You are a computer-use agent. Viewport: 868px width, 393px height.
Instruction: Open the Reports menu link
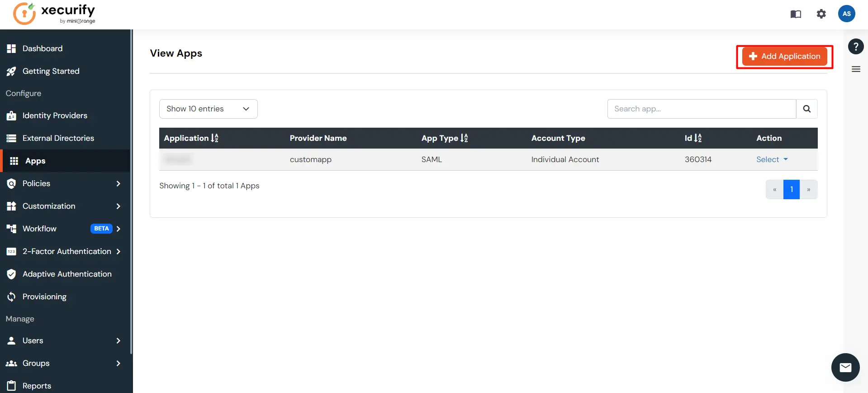pyautogui.click(x=37, y=385)
